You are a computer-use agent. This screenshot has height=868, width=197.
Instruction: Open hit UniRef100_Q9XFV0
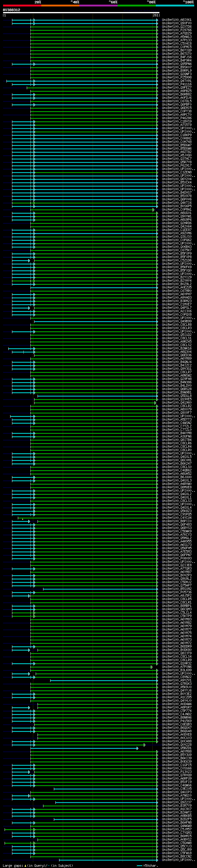176,23
